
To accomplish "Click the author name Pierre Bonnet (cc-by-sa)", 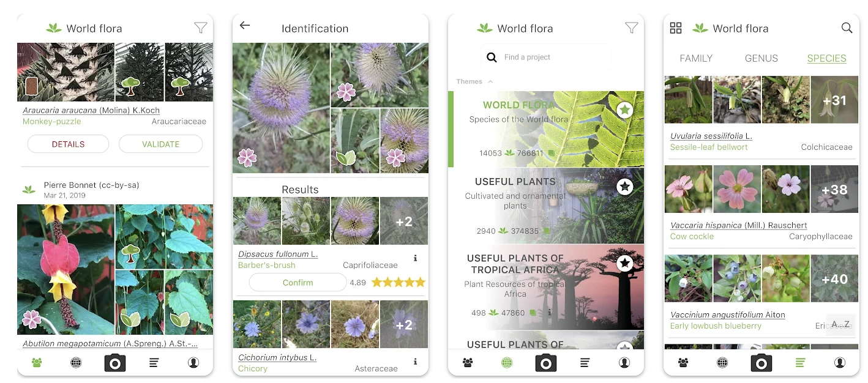I will 91,185.
